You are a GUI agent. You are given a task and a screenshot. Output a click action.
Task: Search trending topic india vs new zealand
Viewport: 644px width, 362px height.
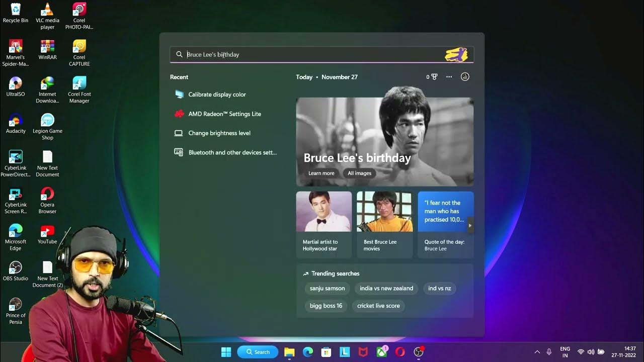click(386, 288)
